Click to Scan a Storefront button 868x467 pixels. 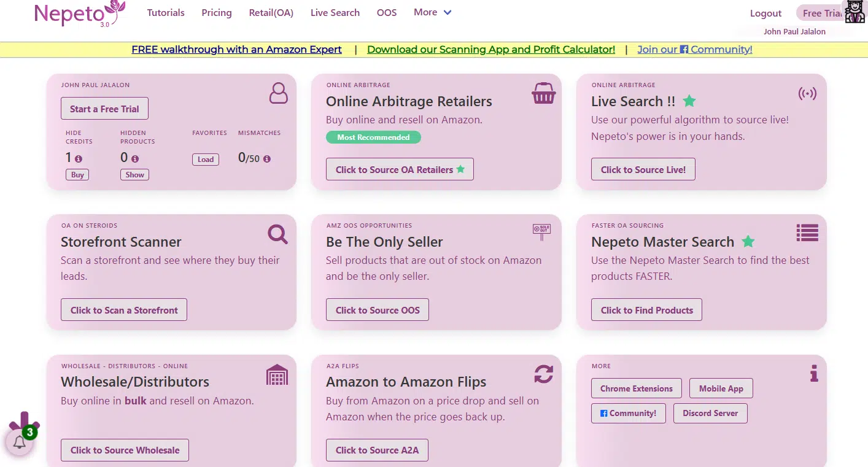[x=124, y=310]
